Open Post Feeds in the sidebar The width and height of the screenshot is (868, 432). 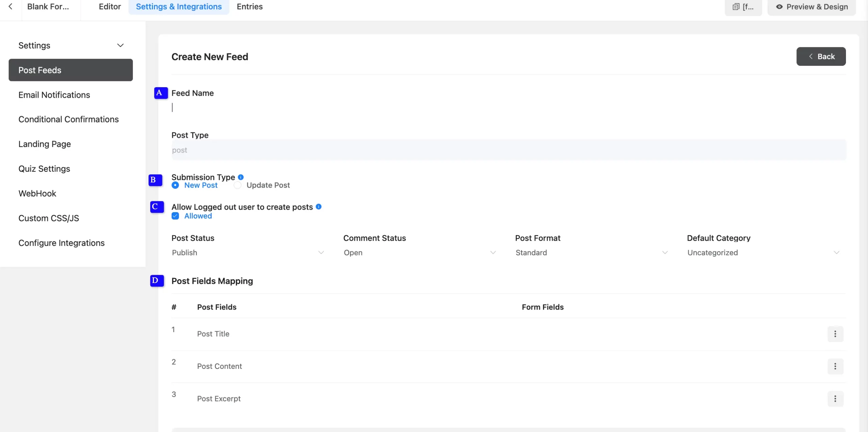tap(71, 70)
